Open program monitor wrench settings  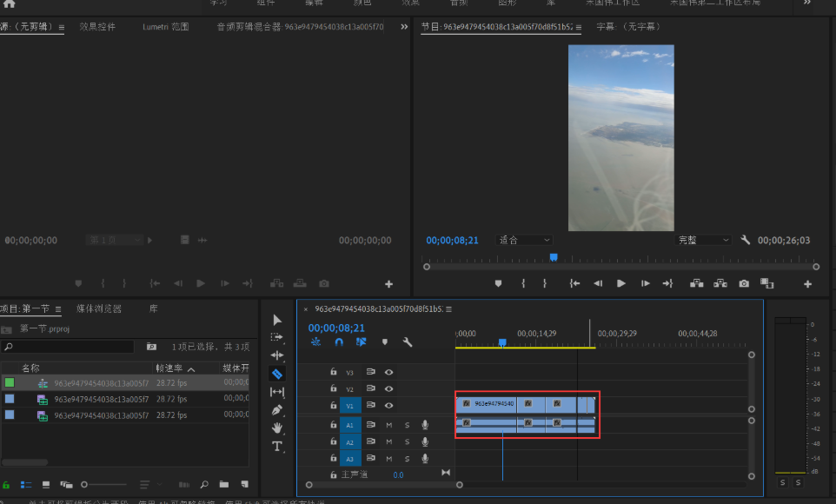pos(746,240)
